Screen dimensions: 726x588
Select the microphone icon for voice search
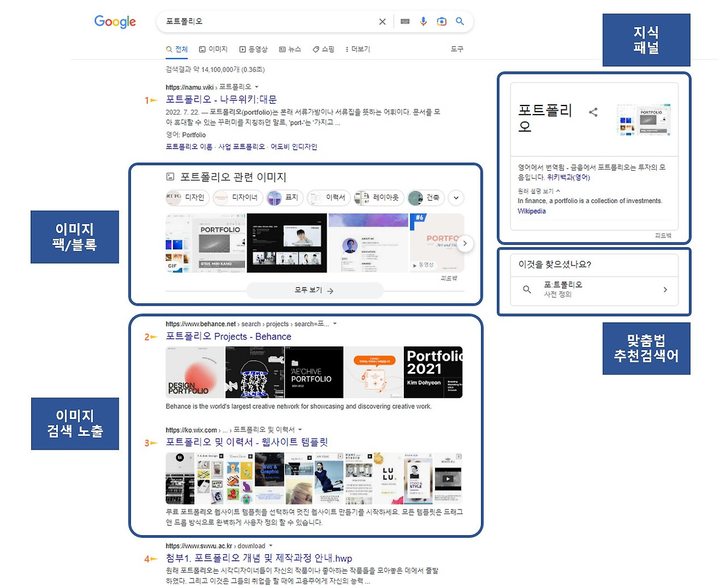point(423,21)
